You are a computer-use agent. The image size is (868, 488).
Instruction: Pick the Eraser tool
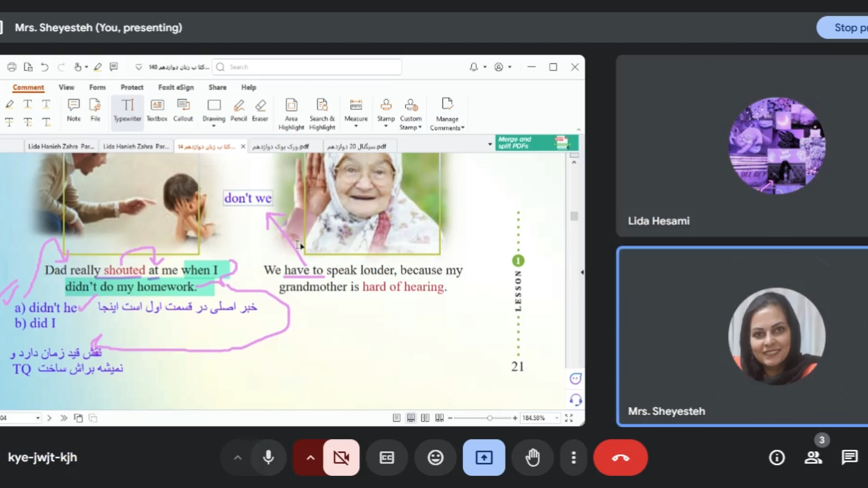pyautogui.click(x=260, y=110)
